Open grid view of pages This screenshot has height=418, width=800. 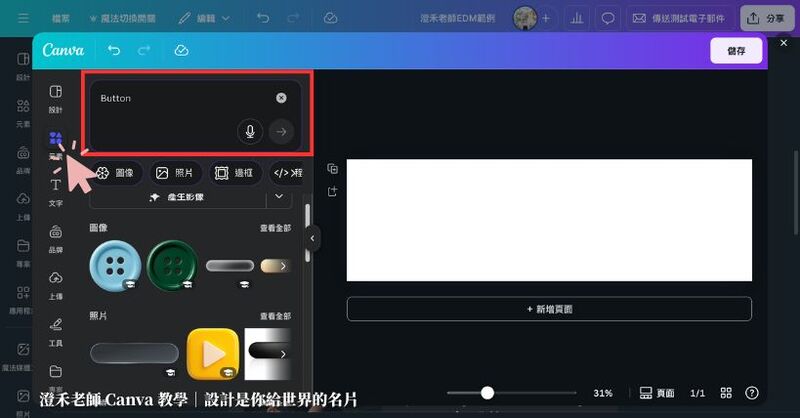726,392
